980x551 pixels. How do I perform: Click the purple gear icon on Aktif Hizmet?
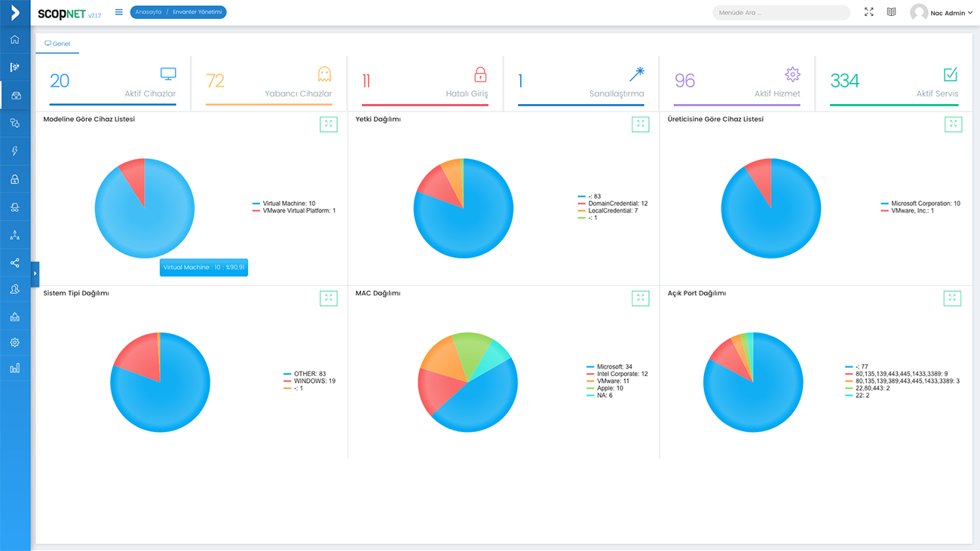tap(792, 74)
